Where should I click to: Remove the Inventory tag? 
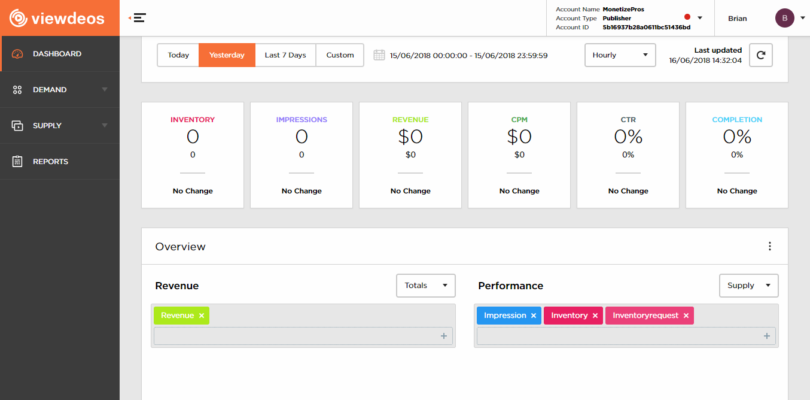[x=595, y=316]
